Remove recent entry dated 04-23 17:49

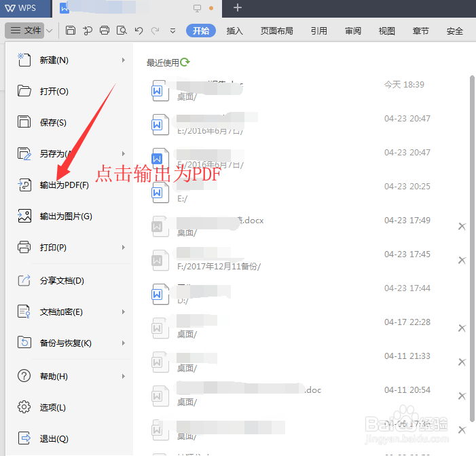point(462,227)
